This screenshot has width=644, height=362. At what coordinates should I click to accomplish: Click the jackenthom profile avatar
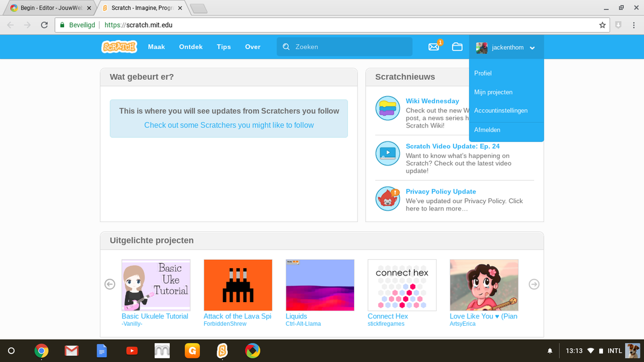[x=481, y=48]
